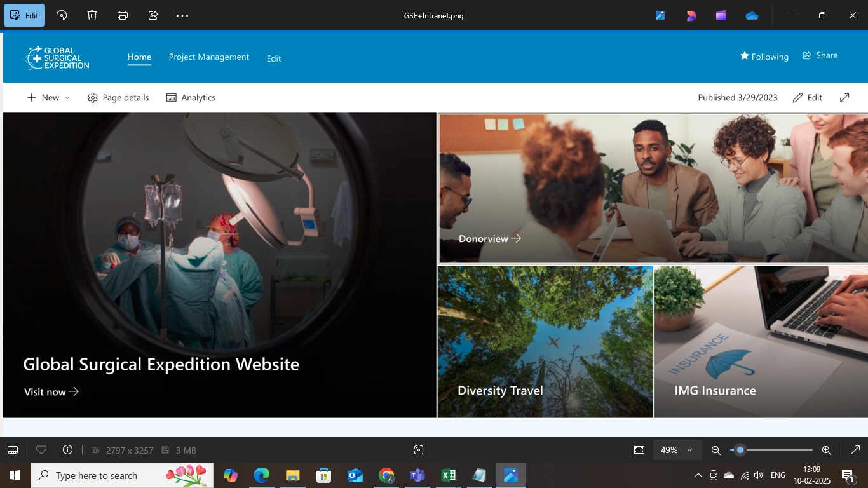This screenshot has width=868, height=488.
Task: Toggle the heart favorite icon
Action: [41, 450]
